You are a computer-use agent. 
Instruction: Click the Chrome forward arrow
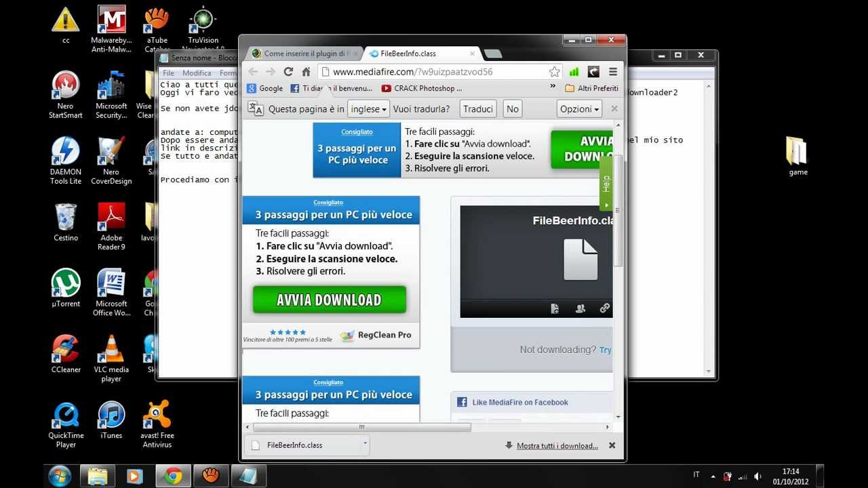coord(271,72)
